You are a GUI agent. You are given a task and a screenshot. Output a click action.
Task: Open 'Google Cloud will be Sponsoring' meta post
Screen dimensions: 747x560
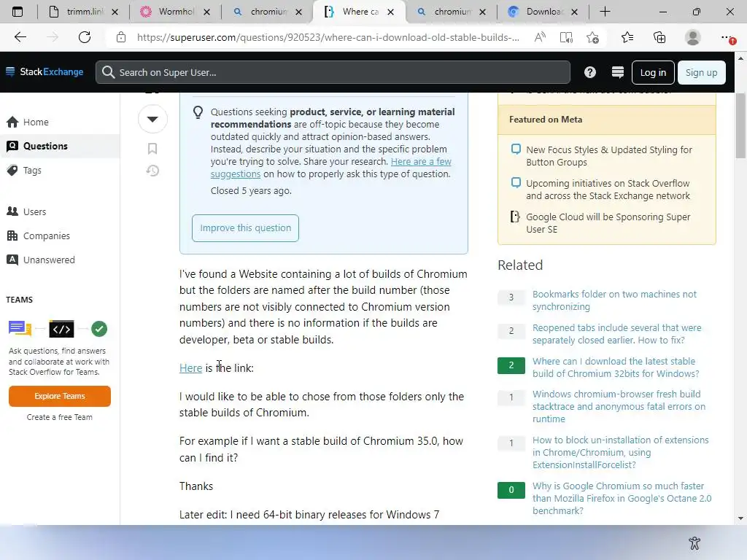click(x=608, y=223)
